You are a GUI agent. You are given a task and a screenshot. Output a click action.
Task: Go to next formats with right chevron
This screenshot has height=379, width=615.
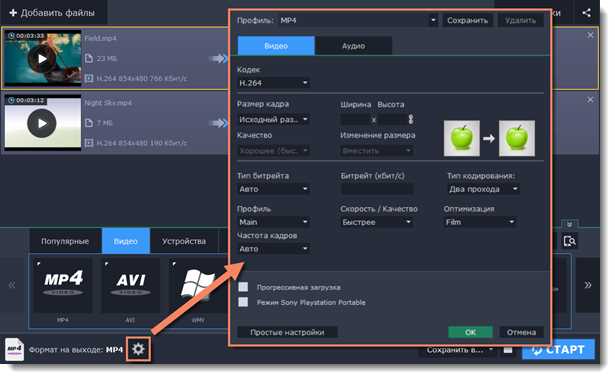point(588,285)
